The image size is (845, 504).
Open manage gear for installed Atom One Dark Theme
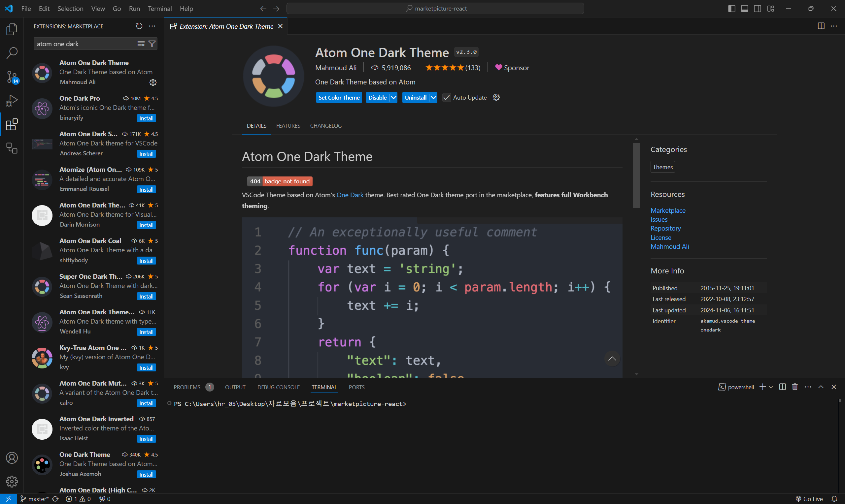153,82
